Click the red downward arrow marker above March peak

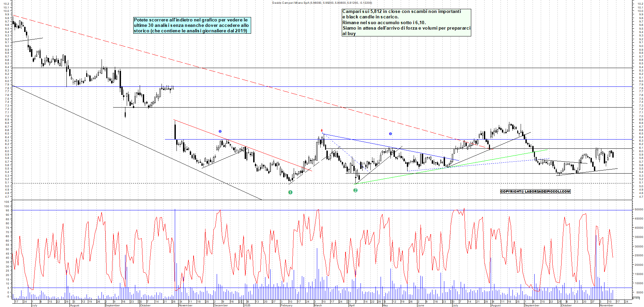pos(322,130)
